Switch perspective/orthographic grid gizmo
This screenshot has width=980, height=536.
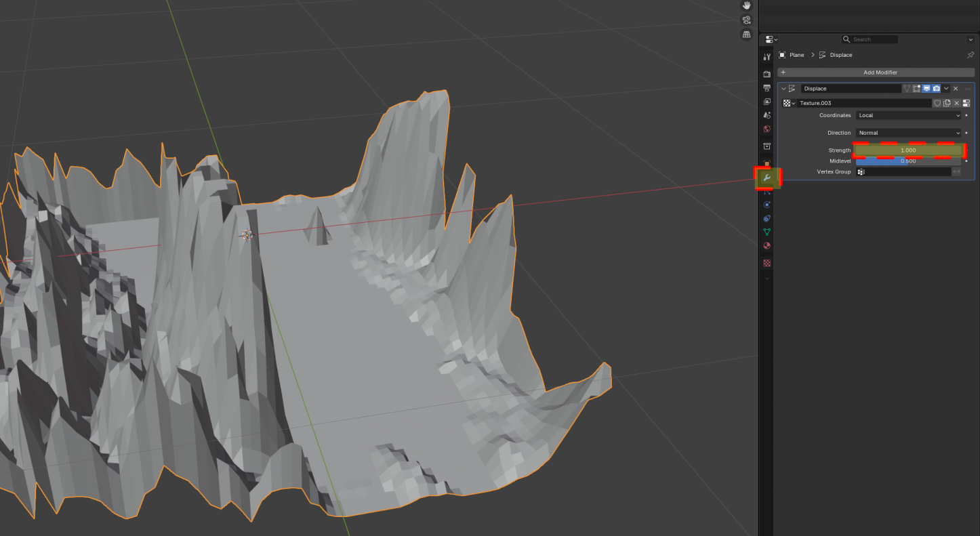point(746,34)
